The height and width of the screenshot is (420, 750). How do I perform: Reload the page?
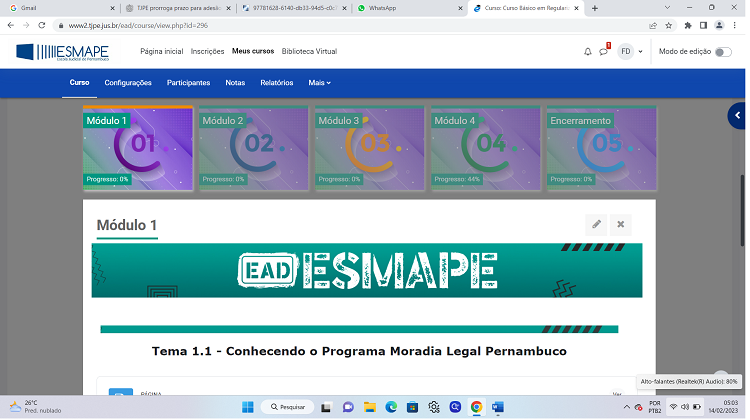point(42,25)
